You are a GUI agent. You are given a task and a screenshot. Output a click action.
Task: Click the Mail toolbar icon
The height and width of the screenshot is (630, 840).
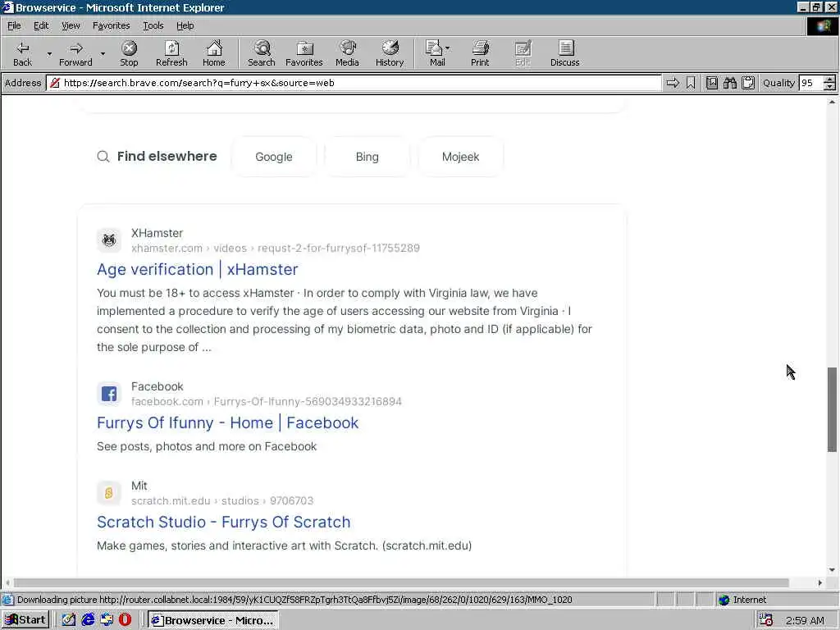click(435, 53)
